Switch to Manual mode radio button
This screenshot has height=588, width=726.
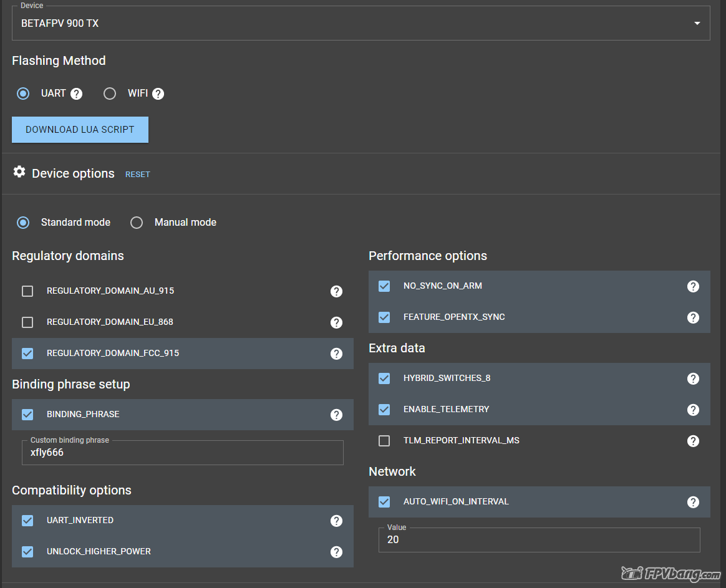point(137,223)
